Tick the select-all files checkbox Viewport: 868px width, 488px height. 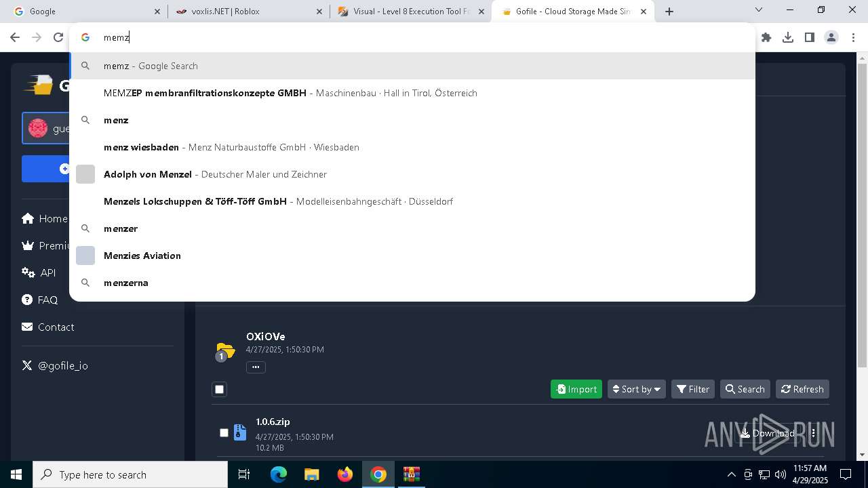[x=219, y=389]
